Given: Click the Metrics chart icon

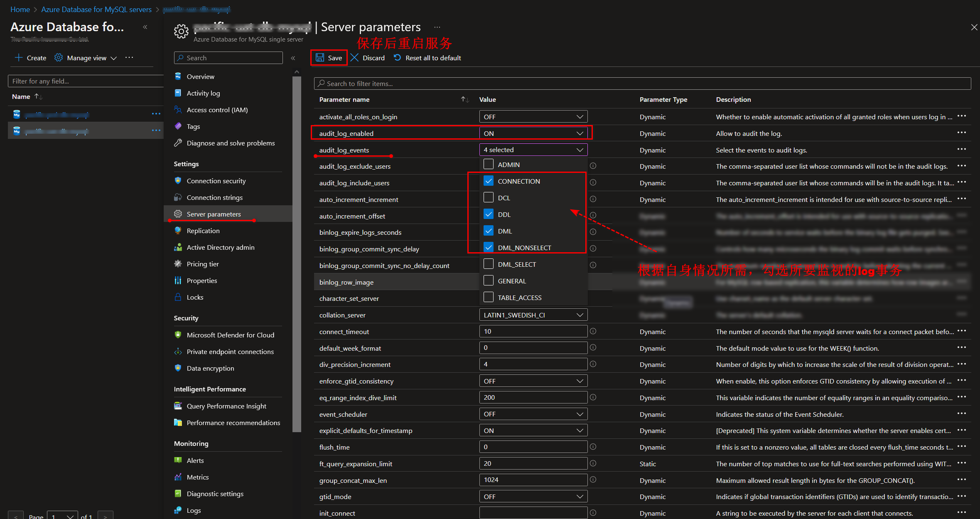Looking at the screenshot, I should coord(178,477).
